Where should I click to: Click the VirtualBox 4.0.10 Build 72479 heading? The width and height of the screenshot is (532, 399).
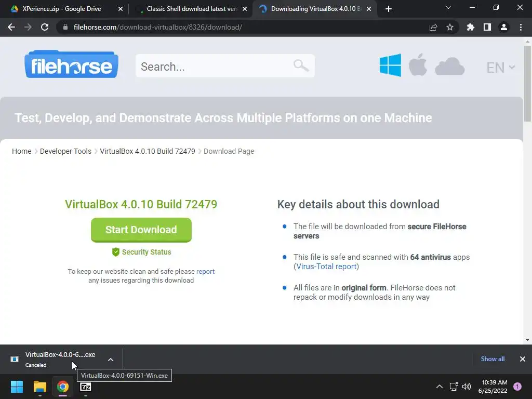coord(141,204)
